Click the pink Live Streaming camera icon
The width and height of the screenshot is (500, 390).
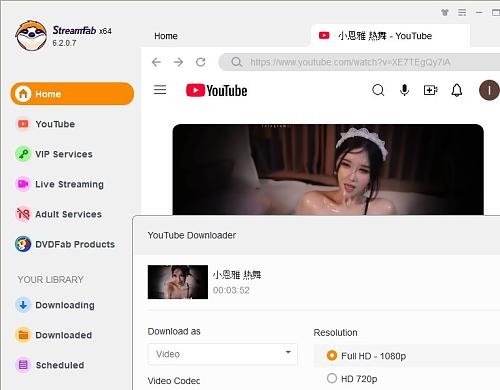[x=23, y=184]
